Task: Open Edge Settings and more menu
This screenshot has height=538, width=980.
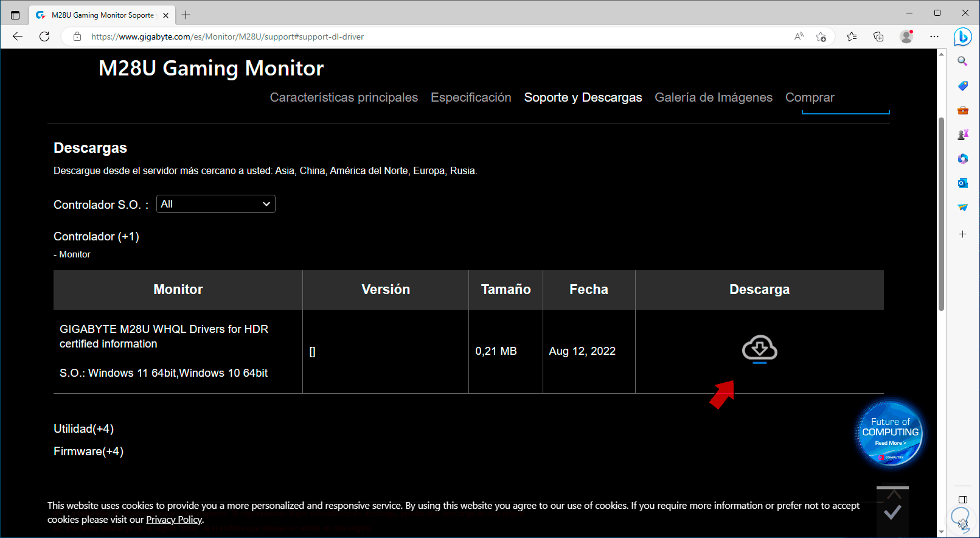Action: [934, 37]
